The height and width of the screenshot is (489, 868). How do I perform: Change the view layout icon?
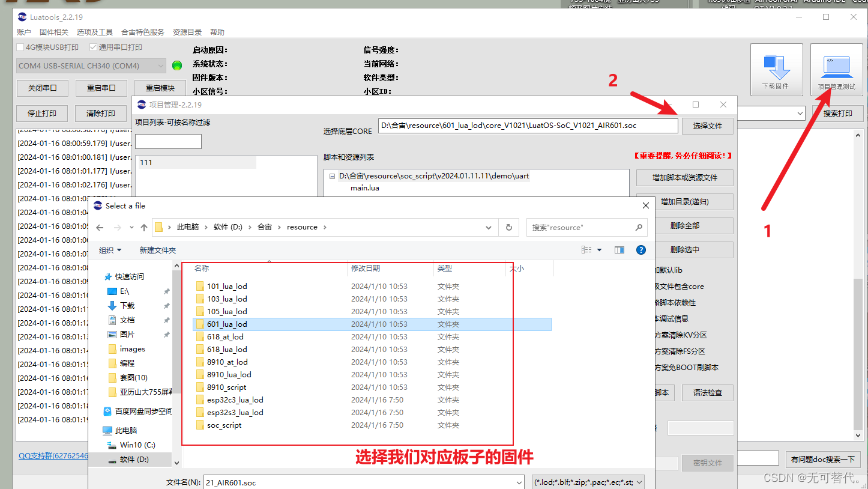click(586, 250)
